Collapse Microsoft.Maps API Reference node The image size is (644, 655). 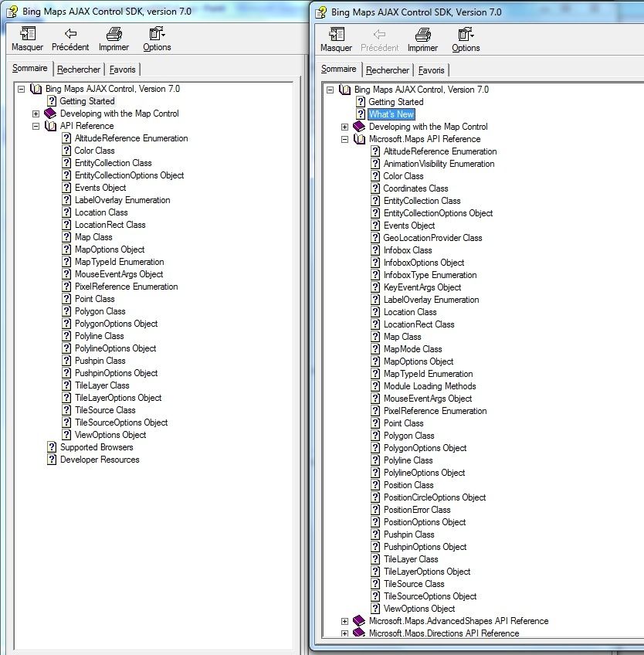click(344, 140)
